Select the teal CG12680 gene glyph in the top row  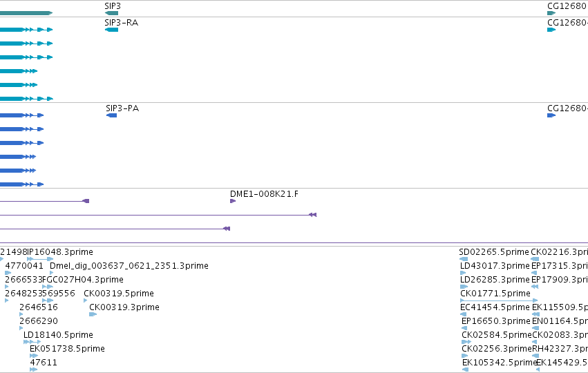tap(551, 13)
